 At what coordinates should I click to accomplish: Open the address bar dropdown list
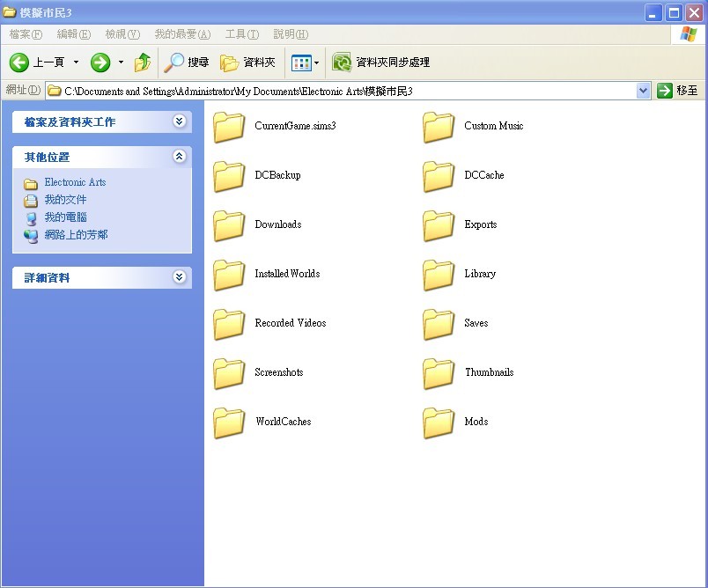[x=644, y=91]
